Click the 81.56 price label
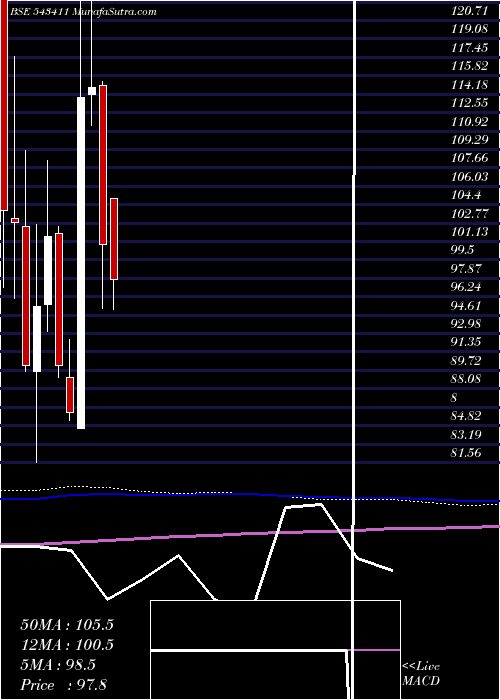The width and height of the screenshot is (500, 700). pos(467,453)
